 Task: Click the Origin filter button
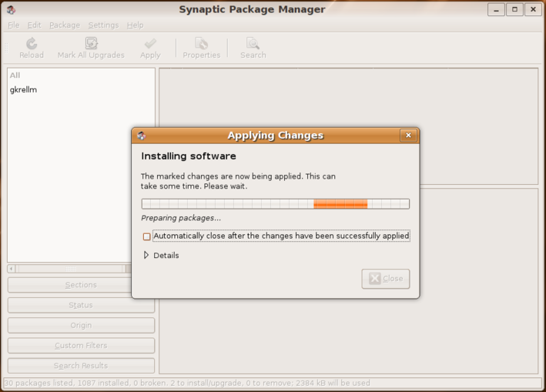81,325
